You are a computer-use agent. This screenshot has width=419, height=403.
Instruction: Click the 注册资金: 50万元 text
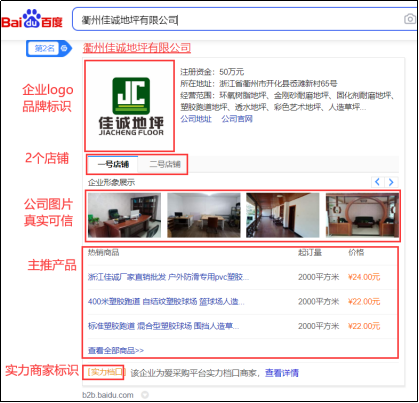212,72
